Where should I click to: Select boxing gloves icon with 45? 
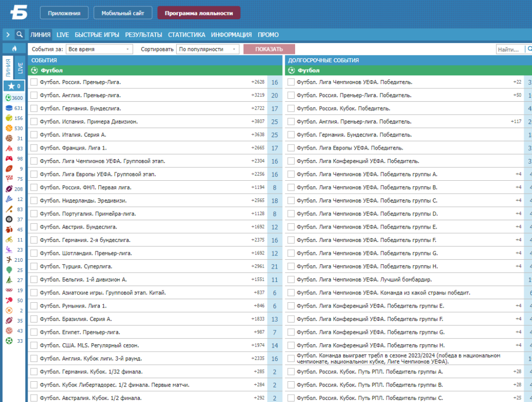[9, 230]
